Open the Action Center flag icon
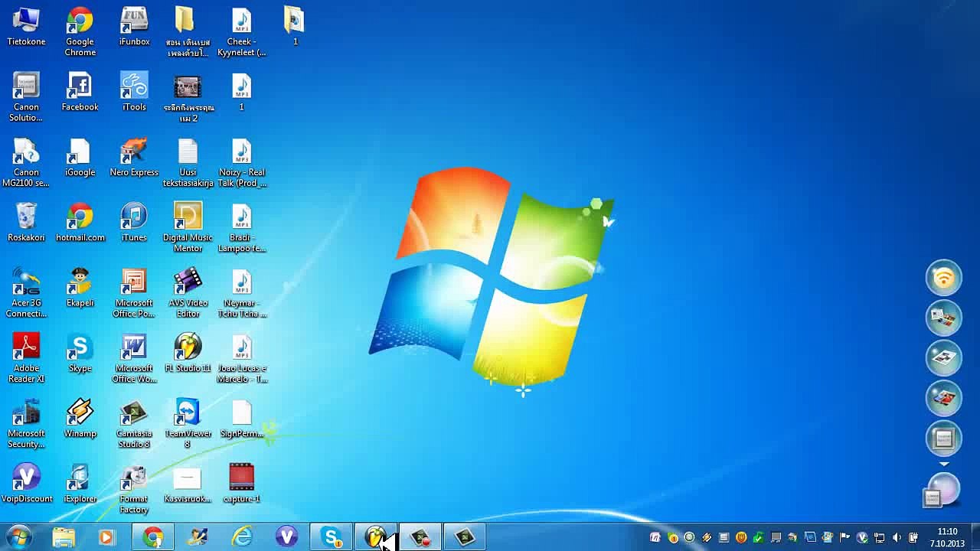The width and height of the screenshot is (980, 551). 845,537
